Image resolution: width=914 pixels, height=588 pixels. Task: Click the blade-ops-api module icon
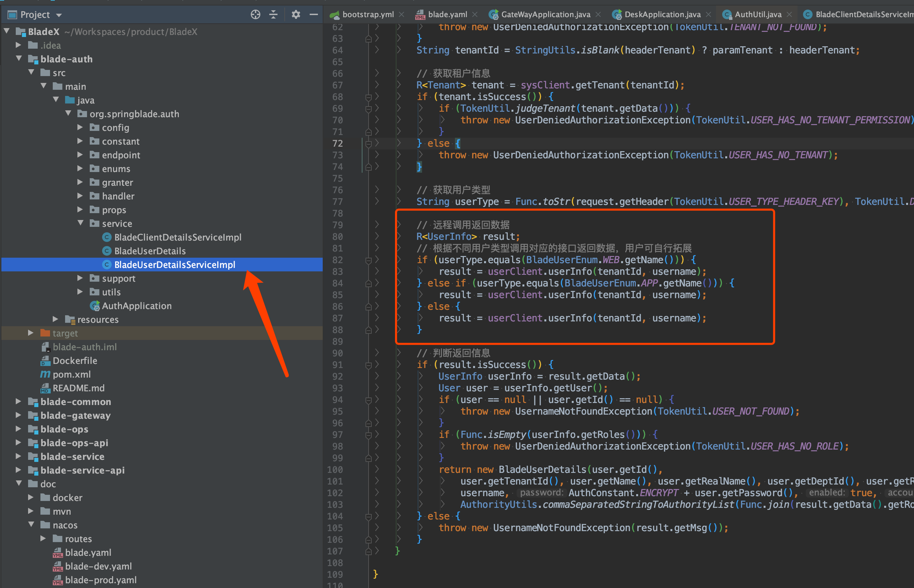33,443
